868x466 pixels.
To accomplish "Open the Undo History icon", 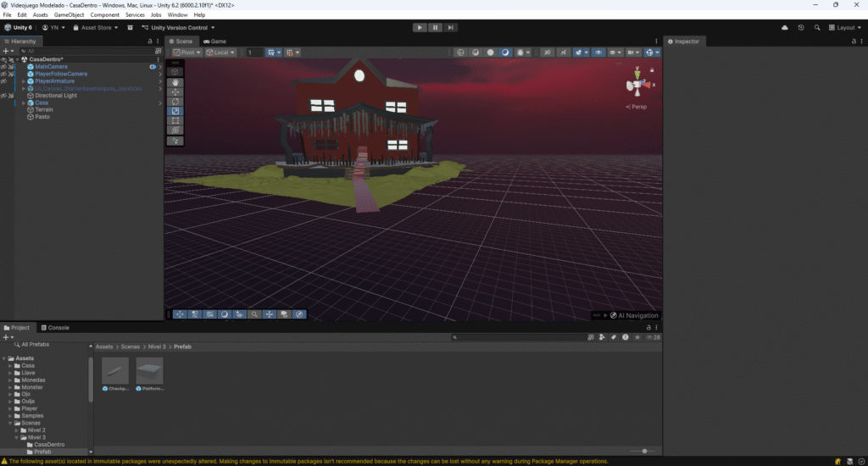I will pyautogui.click(x=801, y=27).
